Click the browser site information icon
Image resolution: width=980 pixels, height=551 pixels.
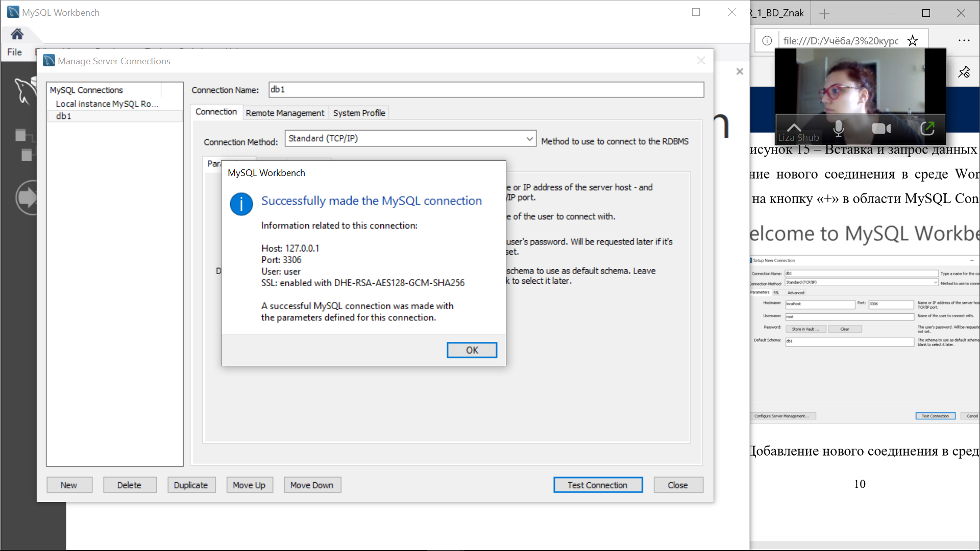(x=767, y=41)
